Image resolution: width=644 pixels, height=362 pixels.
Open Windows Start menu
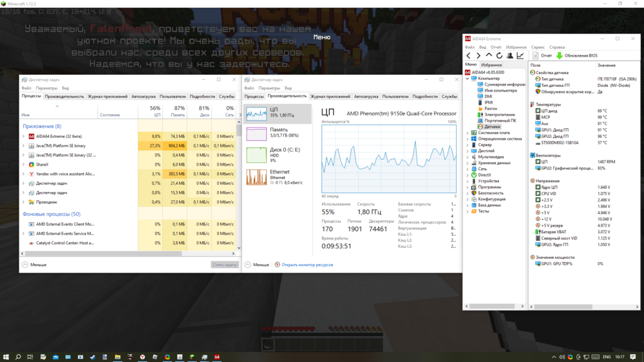click(x=6, y=357)
